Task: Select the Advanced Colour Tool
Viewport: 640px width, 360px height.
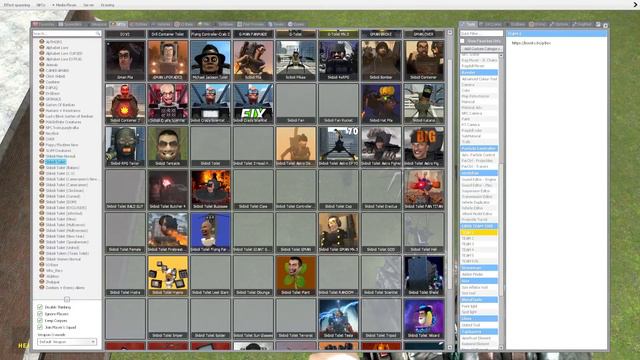Action: click(x=479, y=79)
